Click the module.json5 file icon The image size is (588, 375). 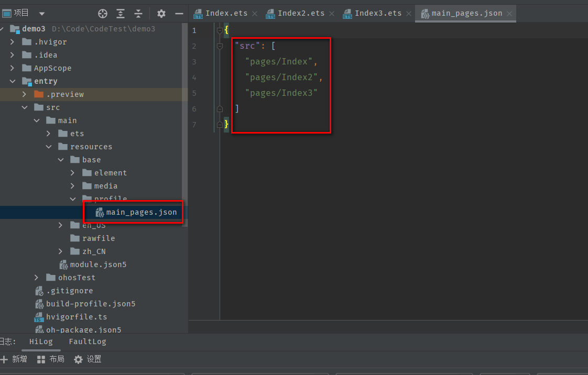point(63,265)
